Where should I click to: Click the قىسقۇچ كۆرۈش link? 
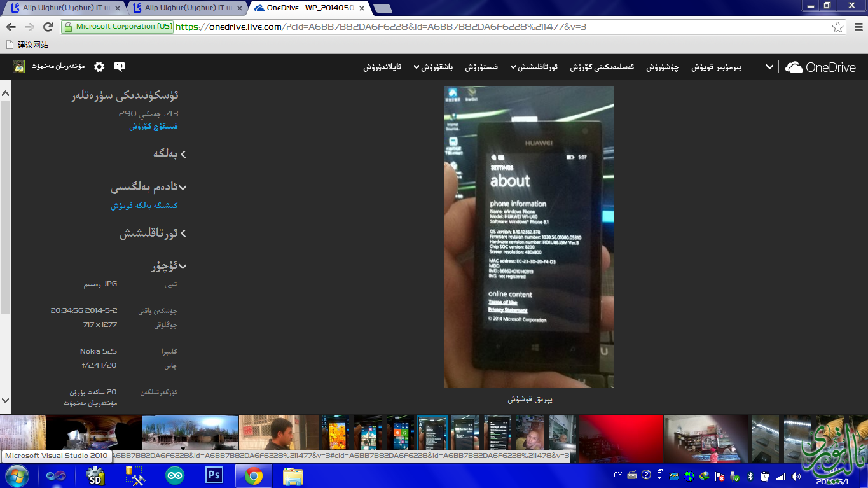tap(153, 126)
